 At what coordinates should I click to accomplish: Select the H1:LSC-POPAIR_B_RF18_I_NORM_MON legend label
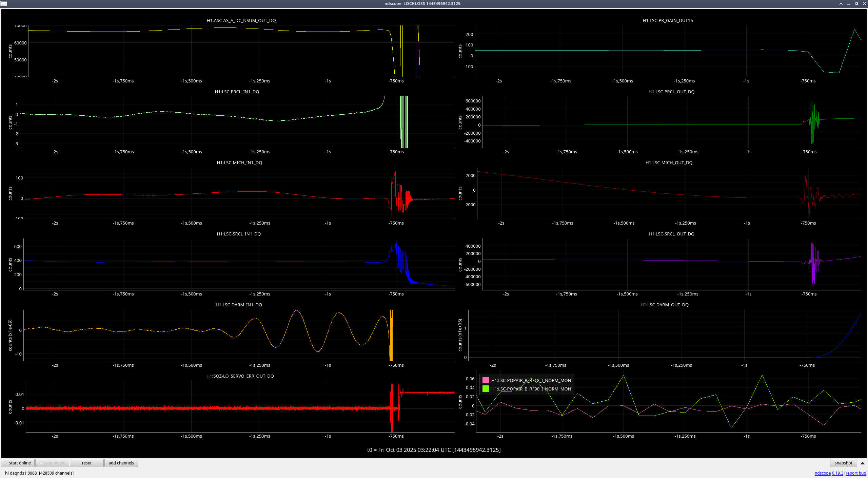(x=531, y=380)
